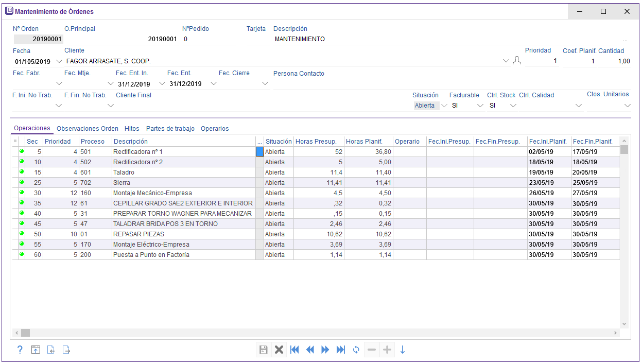Go to the previous record
Screen dimensions: 642x364
(x=310, y=350)
